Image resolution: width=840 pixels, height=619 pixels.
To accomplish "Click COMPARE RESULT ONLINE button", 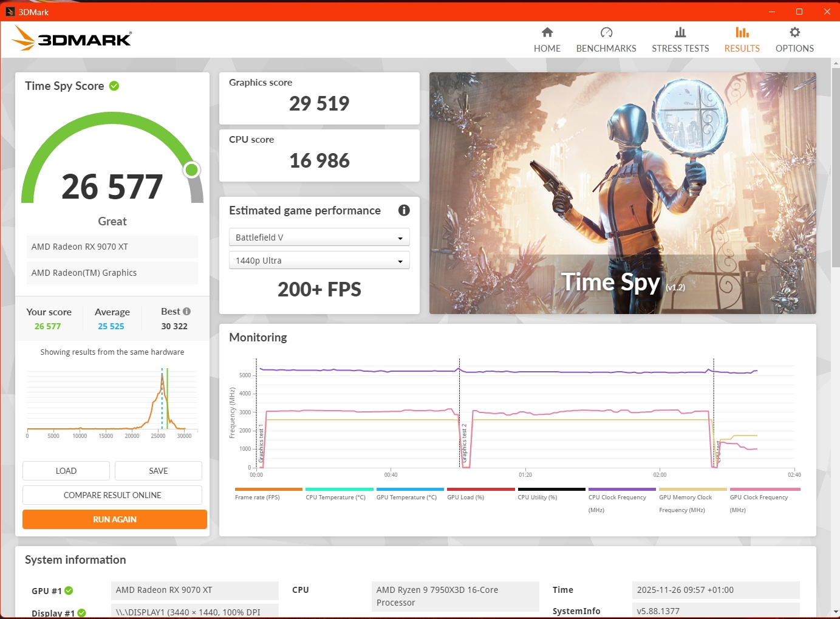I will click(x=112, y=495).
